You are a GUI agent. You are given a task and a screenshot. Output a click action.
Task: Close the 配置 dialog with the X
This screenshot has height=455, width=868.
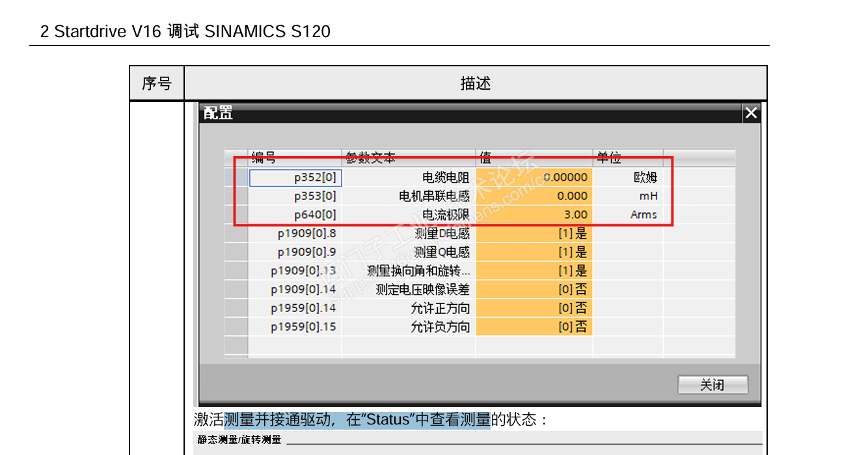(751, 113)
